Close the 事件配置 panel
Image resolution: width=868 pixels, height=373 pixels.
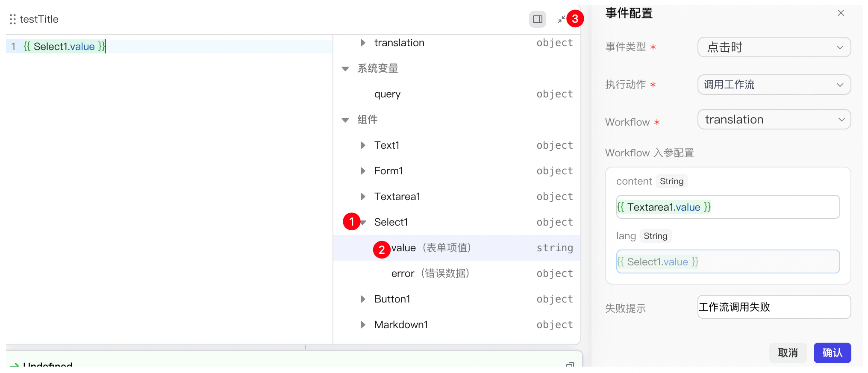(841, 13)
